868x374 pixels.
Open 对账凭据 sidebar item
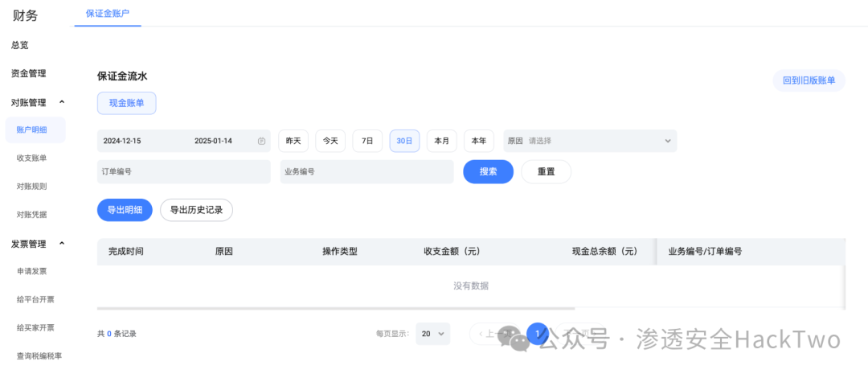pos(32,215)
